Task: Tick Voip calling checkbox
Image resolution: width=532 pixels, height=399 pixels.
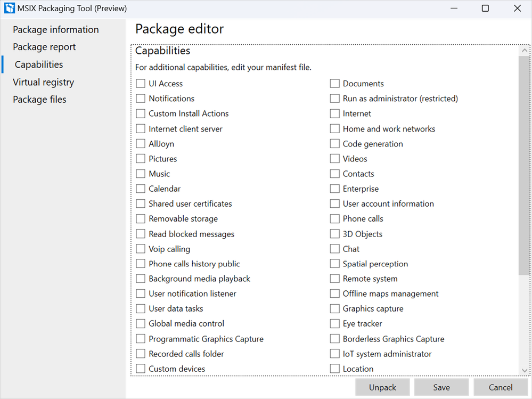Action: coord(141,249)
